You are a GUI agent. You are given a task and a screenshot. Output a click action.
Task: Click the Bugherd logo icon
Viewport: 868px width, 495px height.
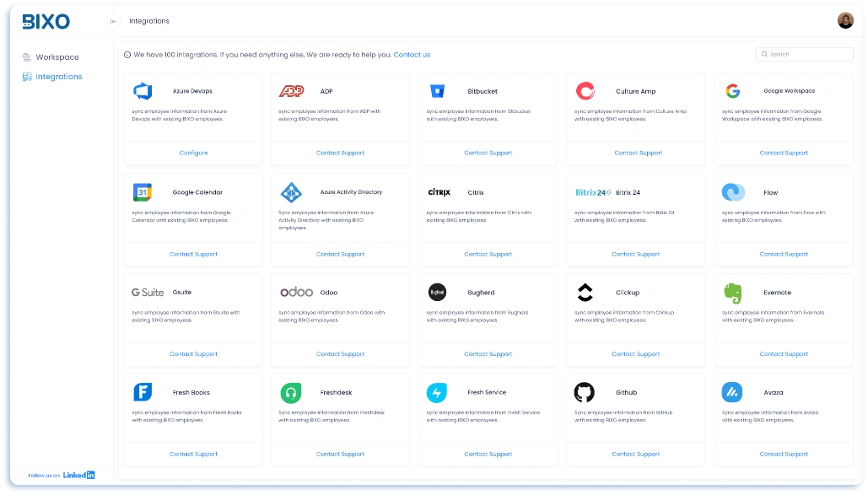pos(438,291)
